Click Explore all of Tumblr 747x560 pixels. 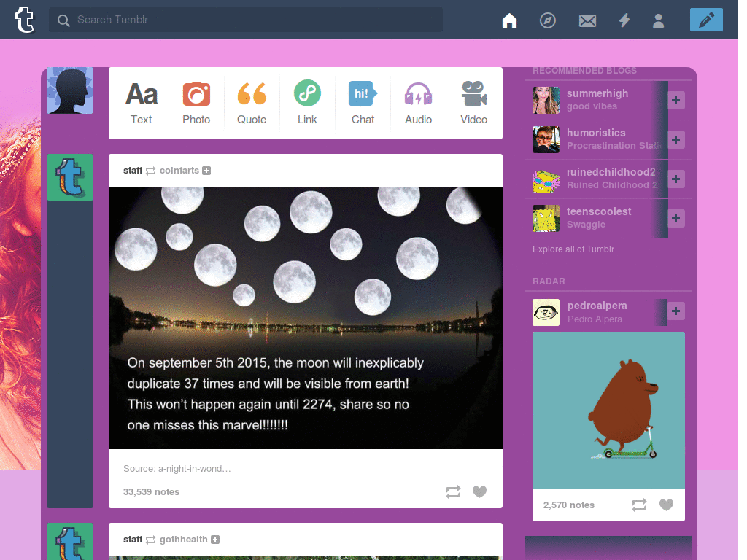coord(573,249)
